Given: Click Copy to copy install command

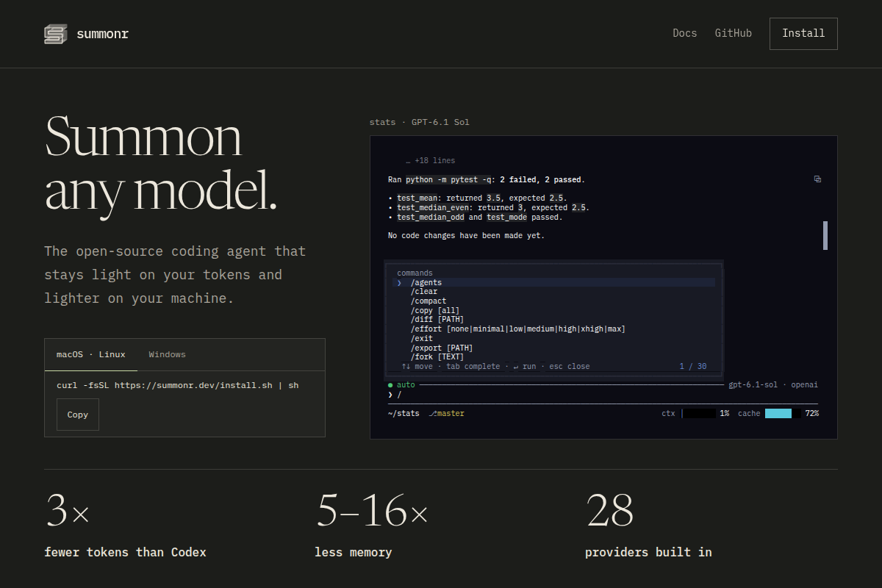Looking at the screenshot, I should click(x=78, y=415).
